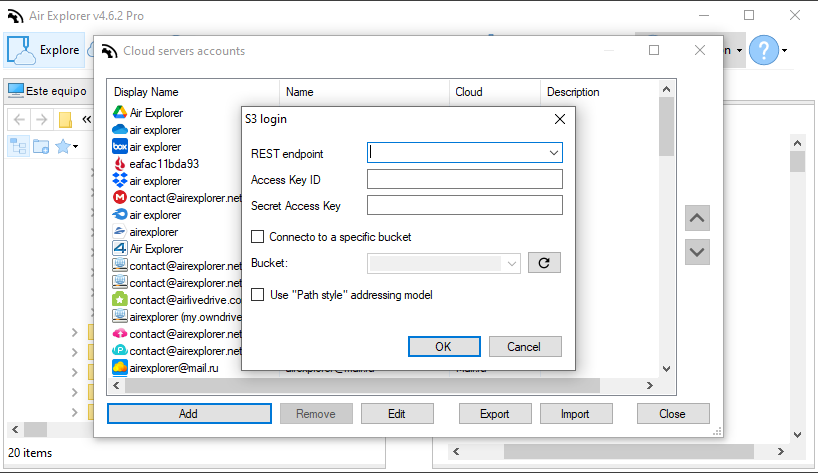Click the Google Drive icon beside Air Explorer
This screenshot has height=473, width=818.
tap(120, 112)
